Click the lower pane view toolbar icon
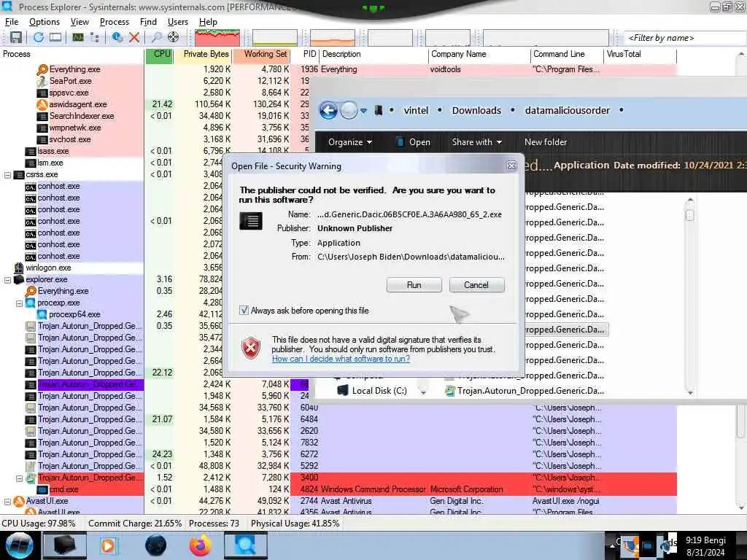Viewport: 747px width, 560px height. (55, 37)
